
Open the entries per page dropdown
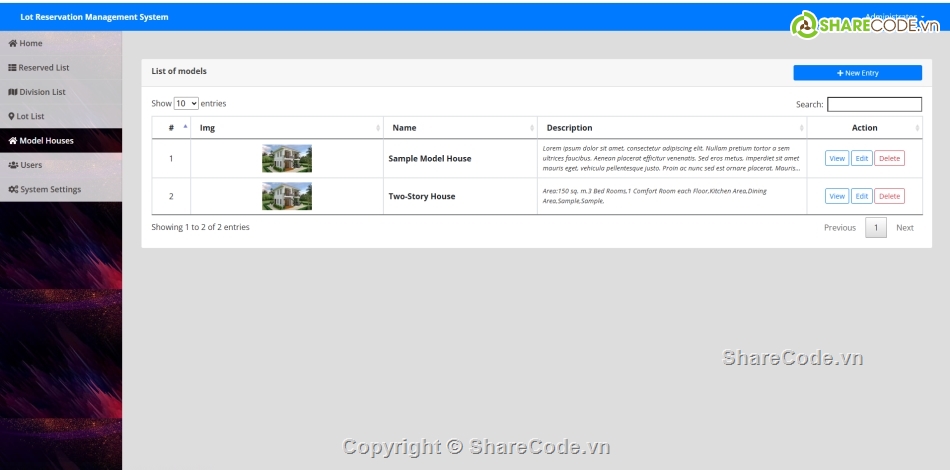point(186,103)
